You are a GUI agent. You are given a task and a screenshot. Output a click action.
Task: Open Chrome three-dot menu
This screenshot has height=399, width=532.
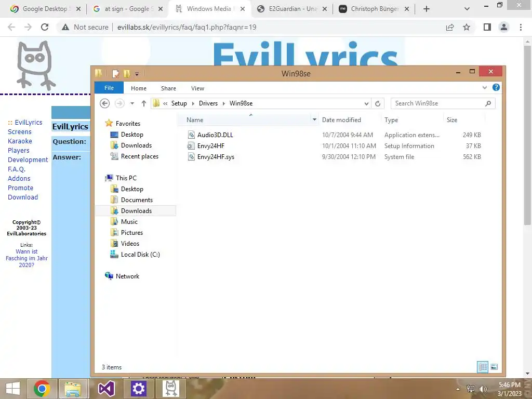[521, 27]
